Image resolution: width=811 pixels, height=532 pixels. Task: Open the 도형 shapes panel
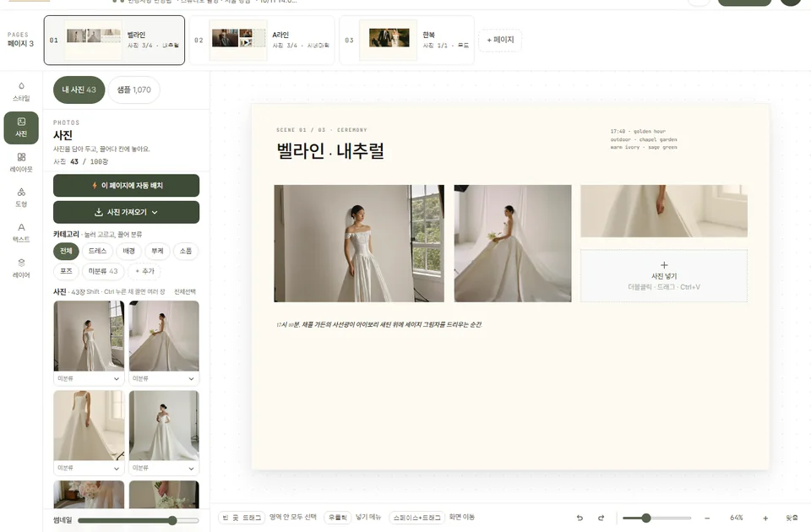pyautogui.click(x=21, y=198)
